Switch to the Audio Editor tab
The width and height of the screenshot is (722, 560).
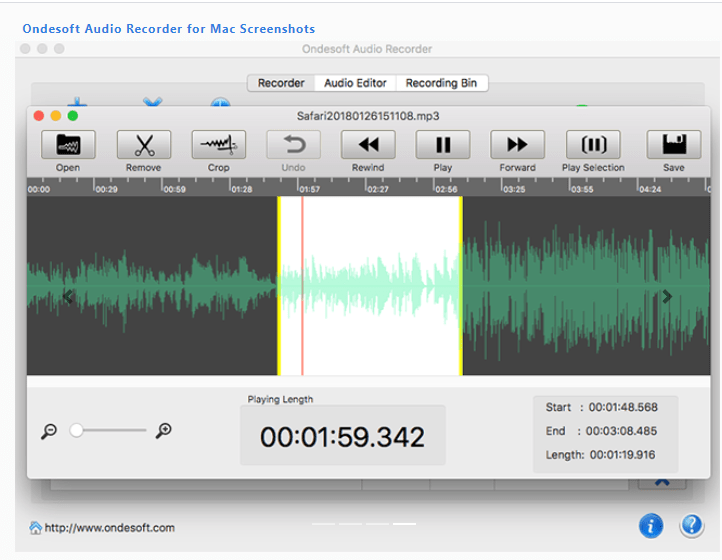click(355, 83)
